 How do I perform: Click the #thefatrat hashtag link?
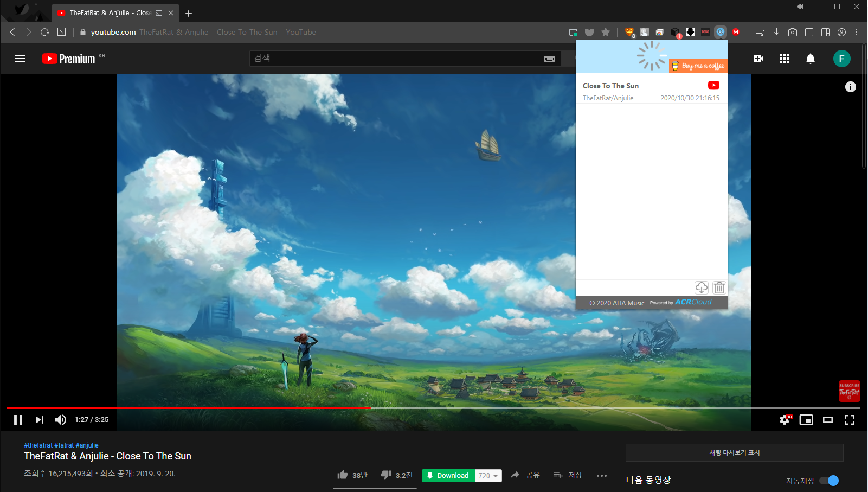38,445
